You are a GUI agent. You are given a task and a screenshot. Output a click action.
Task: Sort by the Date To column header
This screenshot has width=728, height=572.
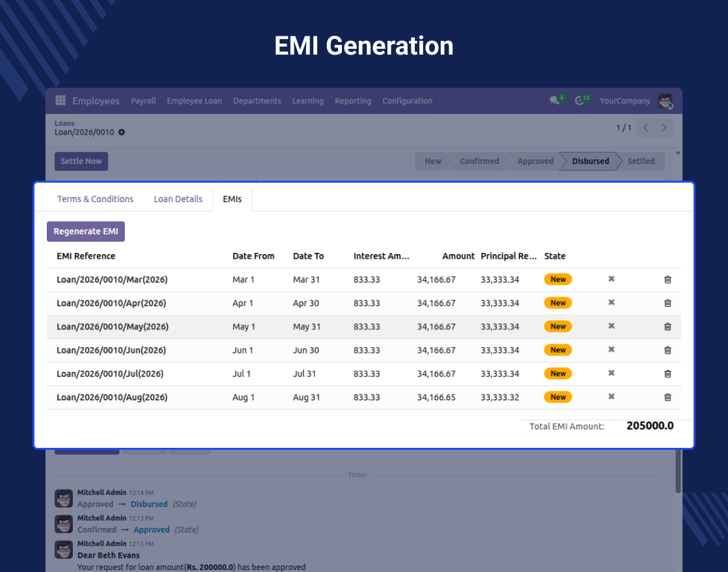coord(308,256)
